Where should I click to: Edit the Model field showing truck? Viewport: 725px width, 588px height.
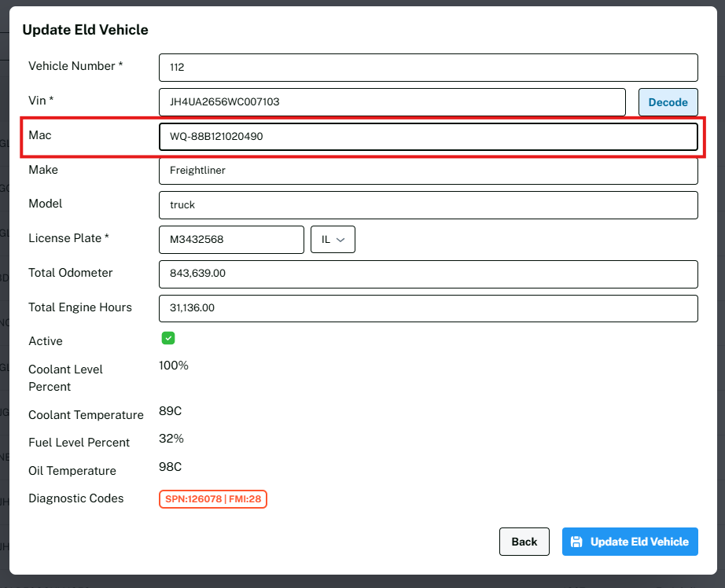428,205
